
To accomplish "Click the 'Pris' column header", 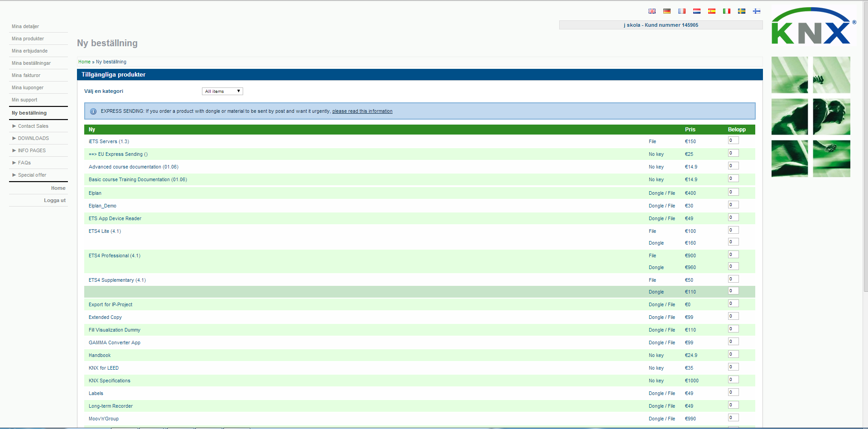I will coord(690,130).
